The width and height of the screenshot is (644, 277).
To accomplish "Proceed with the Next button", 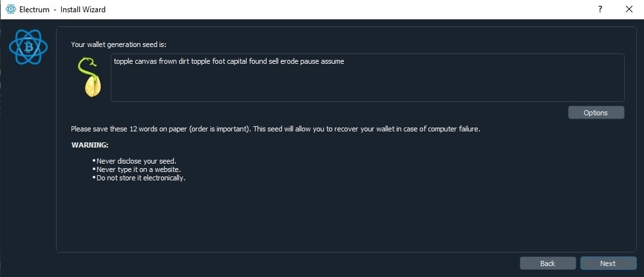I will coord(608,263).
